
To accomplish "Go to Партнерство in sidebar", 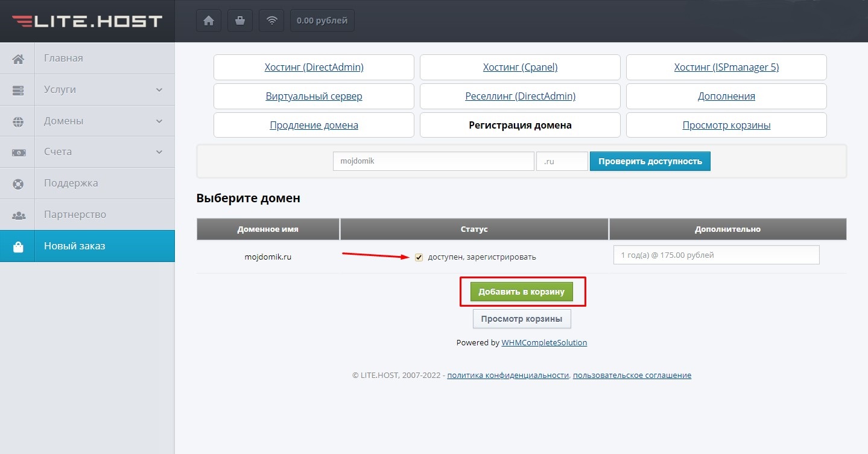I will [87, 214].
